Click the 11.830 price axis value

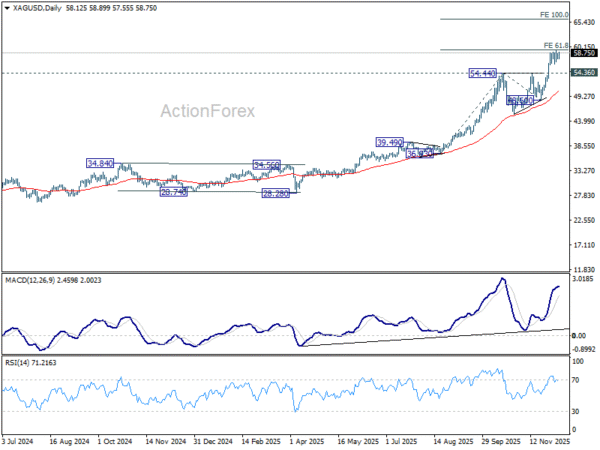(584, 269)
